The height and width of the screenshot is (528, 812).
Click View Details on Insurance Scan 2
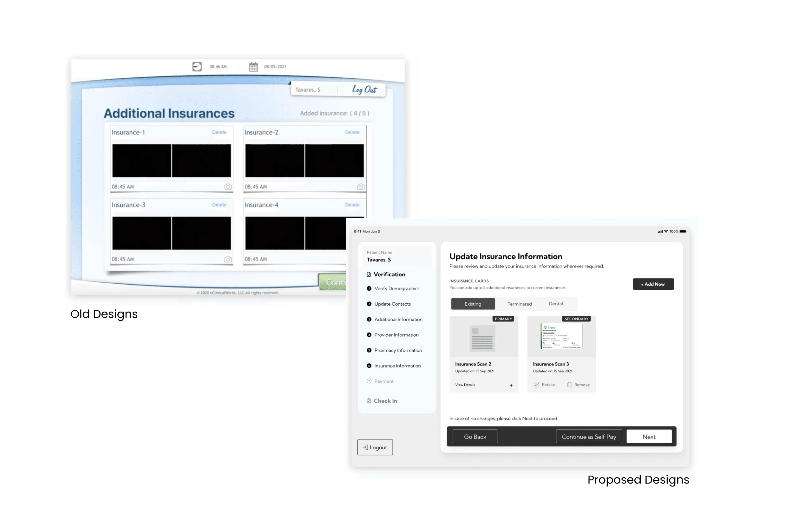465,385
